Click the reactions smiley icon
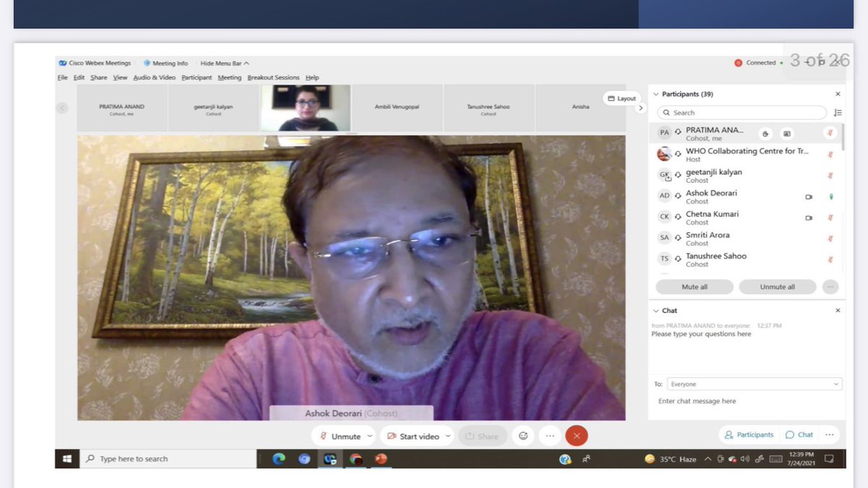This screenshot has width=868, height=488. [x=522, y=436]
